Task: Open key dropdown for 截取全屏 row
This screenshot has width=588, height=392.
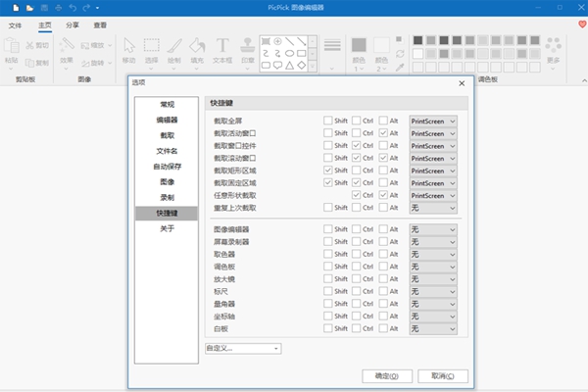Action: coord(433,121)
